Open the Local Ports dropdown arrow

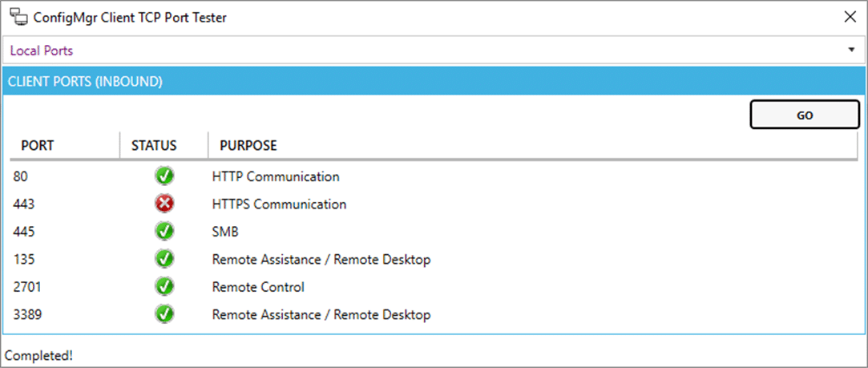851,51
